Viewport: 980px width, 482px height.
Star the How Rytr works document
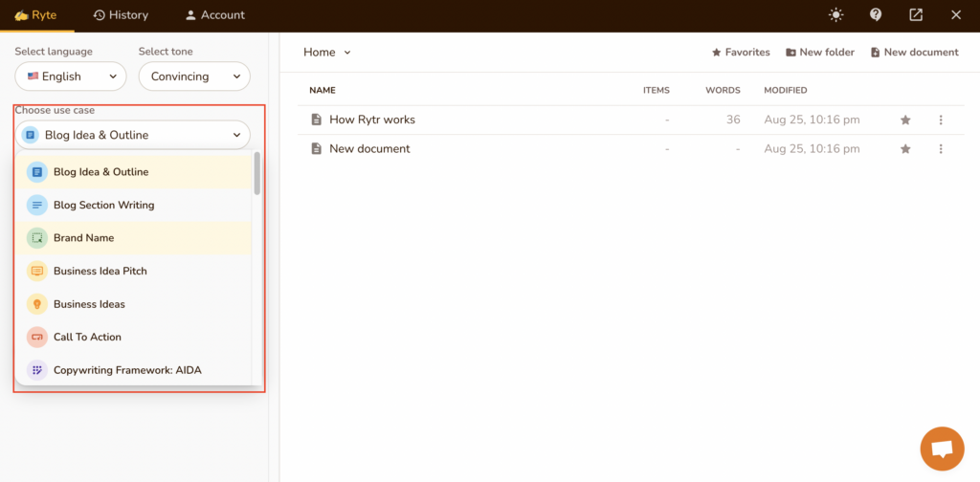pos(905,120)
